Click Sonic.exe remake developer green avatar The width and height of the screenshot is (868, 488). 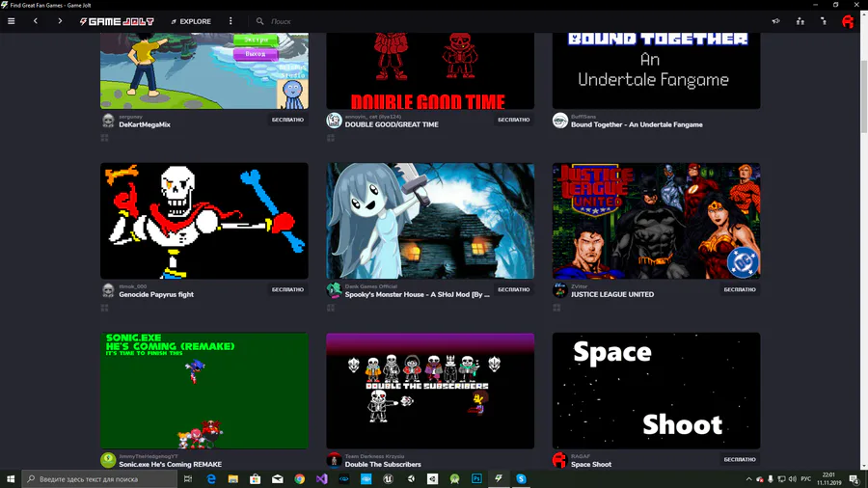click(x=108, y=460)
